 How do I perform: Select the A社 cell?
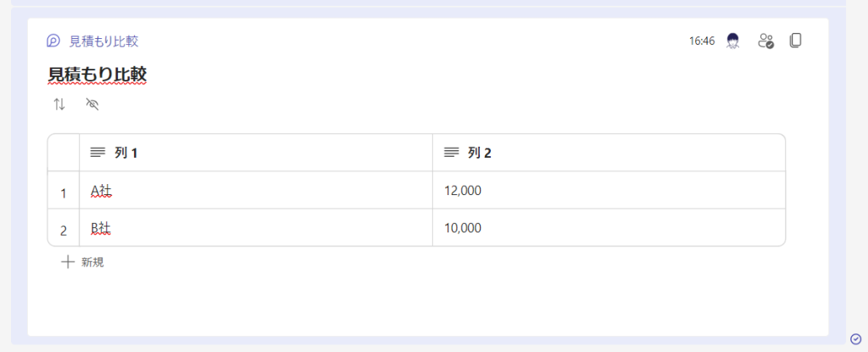[254, 191]
